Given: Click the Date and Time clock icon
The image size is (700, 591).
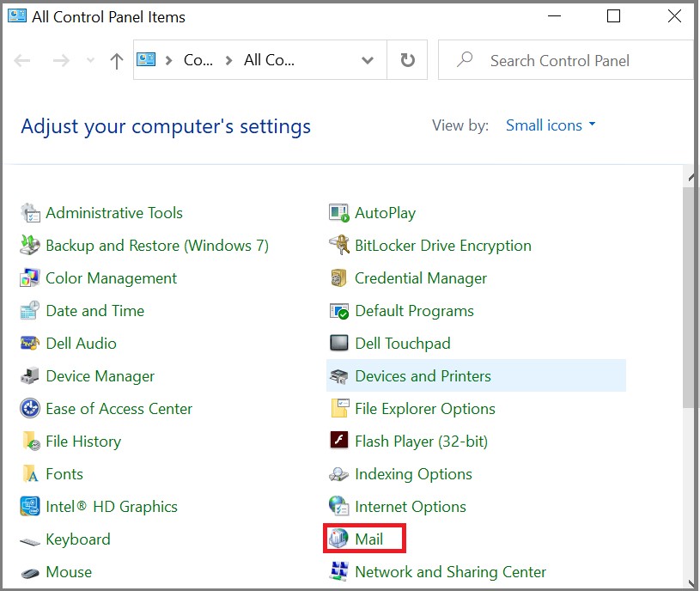Looking at the screenshot, I should pyautogui.click(x=30, y=311).
